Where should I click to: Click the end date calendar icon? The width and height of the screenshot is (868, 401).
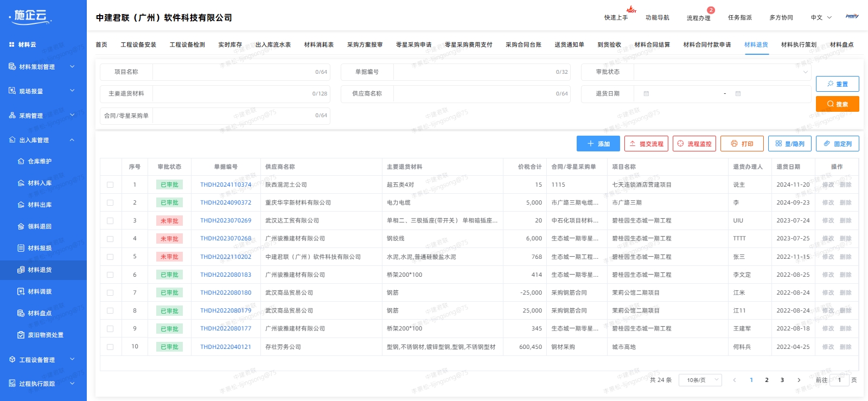tap(738, 93)
